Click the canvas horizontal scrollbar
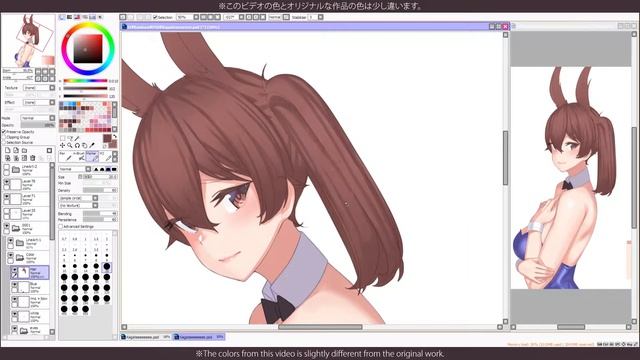The width and height of the screenshot is (640, 360). point(320,327)
